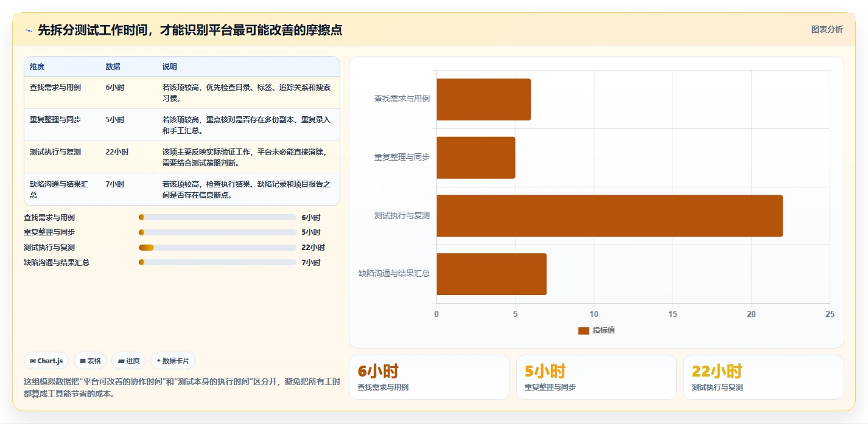Click the 重复整理与同步 label in the progress list
Screen dimensions: 868x424
(x=49, y=232)
